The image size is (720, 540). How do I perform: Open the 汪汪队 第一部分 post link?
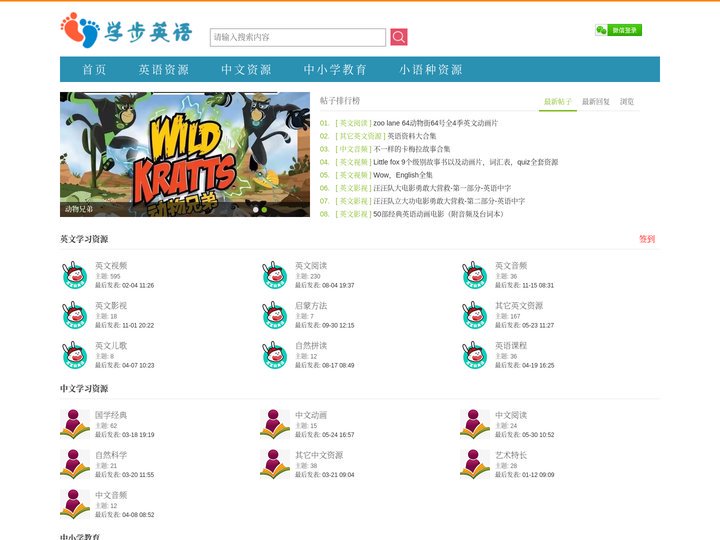[x=442, y=188]
